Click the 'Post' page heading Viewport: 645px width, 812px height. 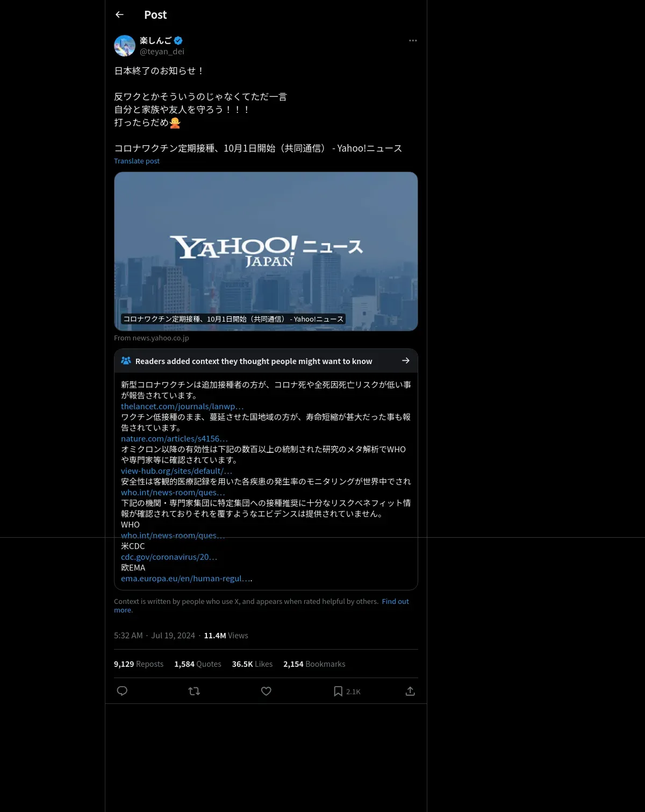coord(155,15)
